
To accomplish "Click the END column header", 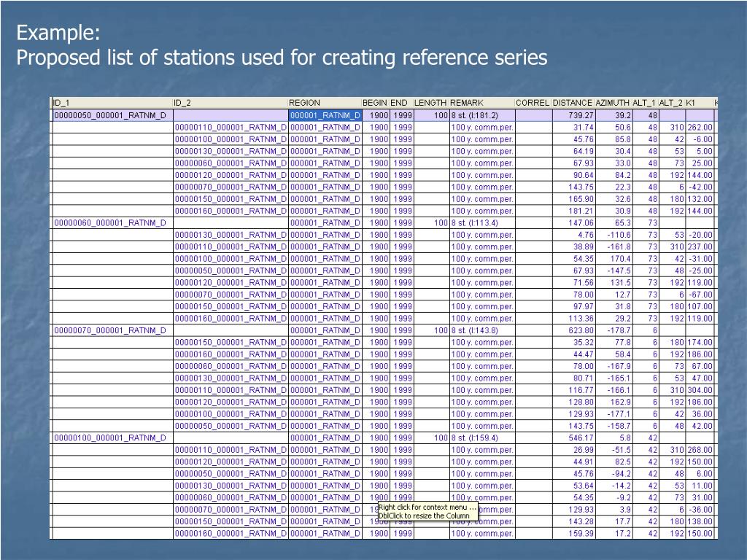I will (x=401, y=103).
